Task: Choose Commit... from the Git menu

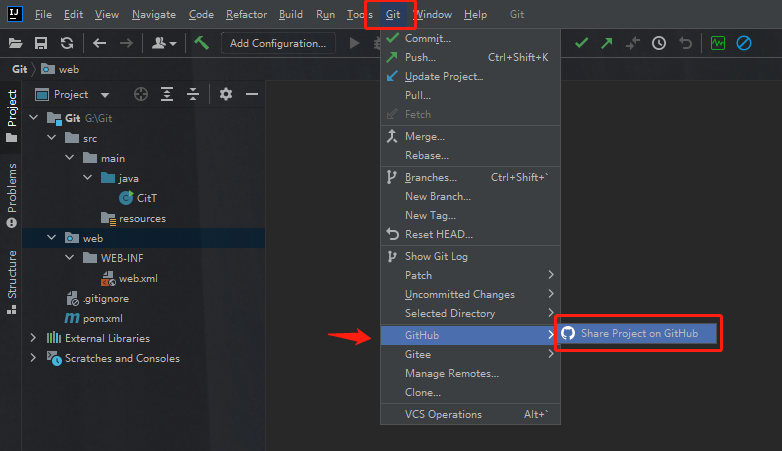Action: click(470, 38)
